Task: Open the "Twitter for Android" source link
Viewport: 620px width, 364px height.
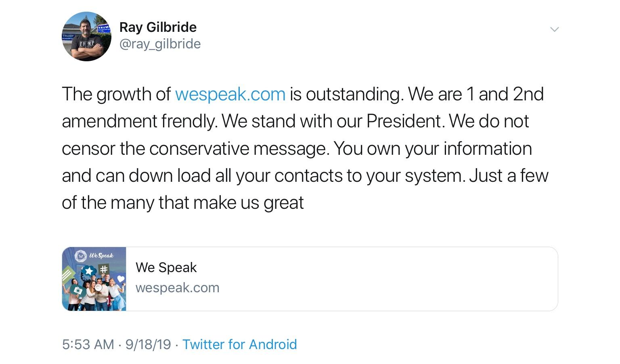Action: pos(239,344)
